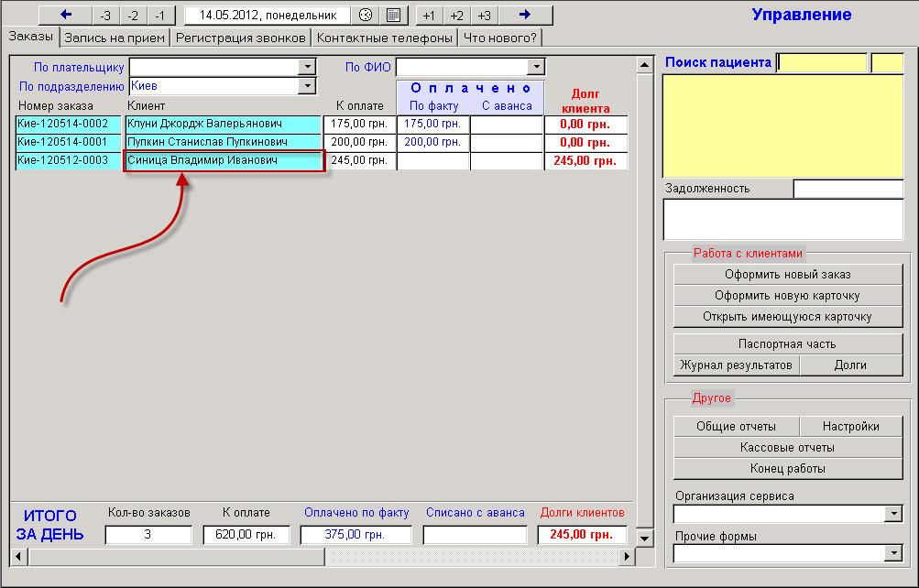Click the wide Поиск пациента input field

tap(822, 62)
